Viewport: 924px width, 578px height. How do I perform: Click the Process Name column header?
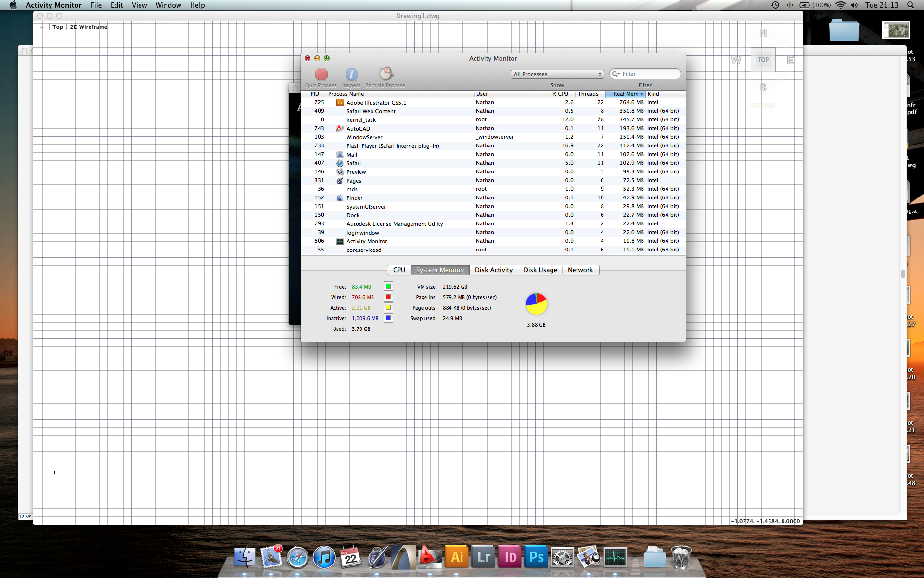point(400,94)
